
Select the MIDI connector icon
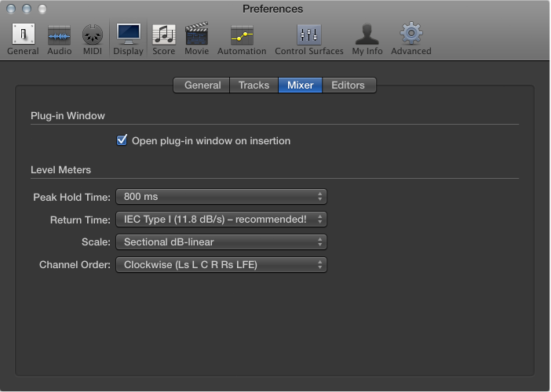tap(93, 34)
